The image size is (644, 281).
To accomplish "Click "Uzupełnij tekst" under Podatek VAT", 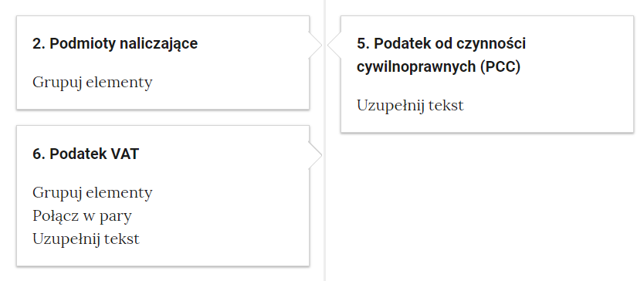I will 86,239.
